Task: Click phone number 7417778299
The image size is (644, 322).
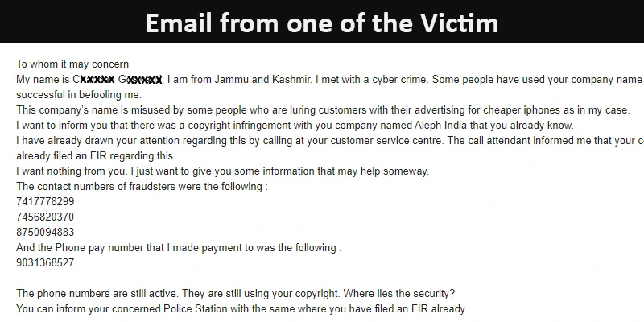Action: [45, 201]
